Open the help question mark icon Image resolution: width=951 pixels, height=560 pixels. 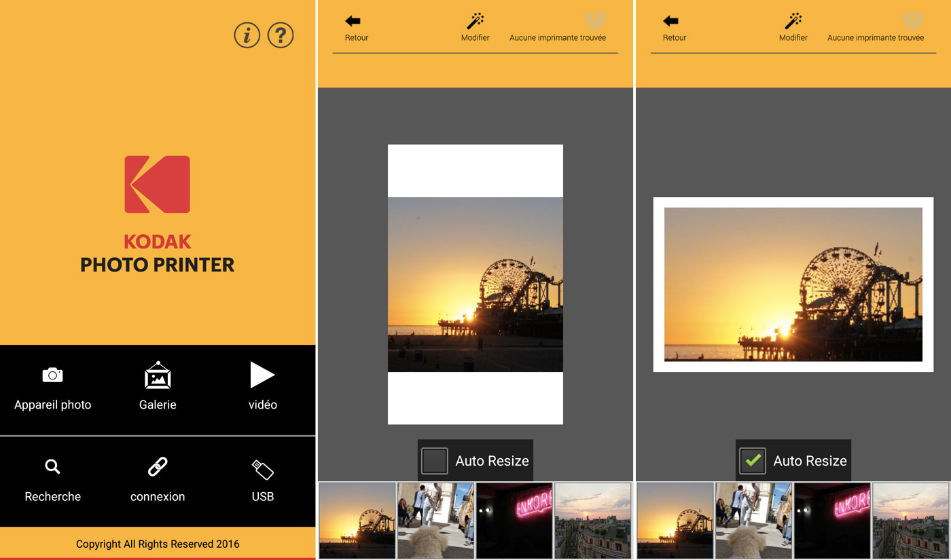click(280, 35)
